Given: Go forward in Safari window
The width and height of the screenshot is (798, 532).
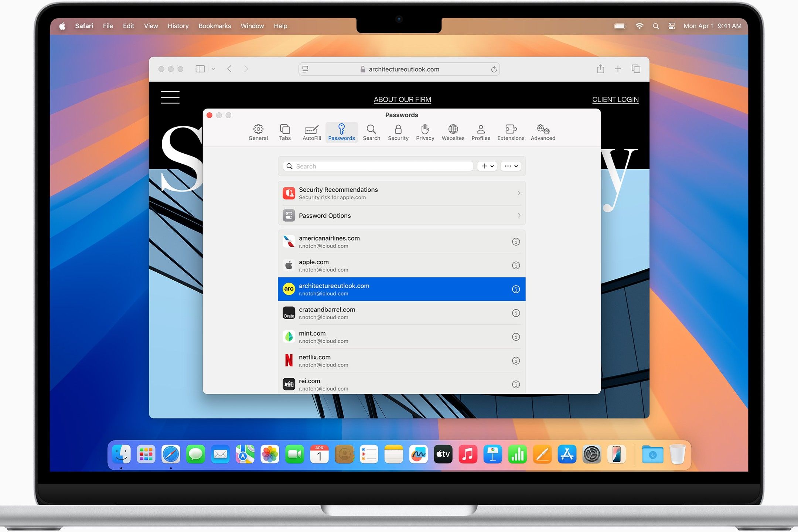Looking at the screenshot, I should point(246,69).
